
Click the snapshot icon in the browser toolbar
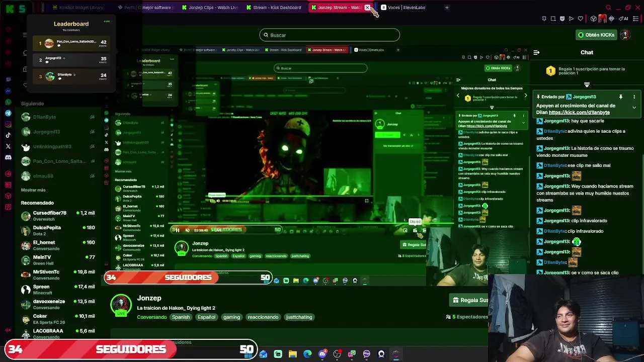click(x=553, y=19)
